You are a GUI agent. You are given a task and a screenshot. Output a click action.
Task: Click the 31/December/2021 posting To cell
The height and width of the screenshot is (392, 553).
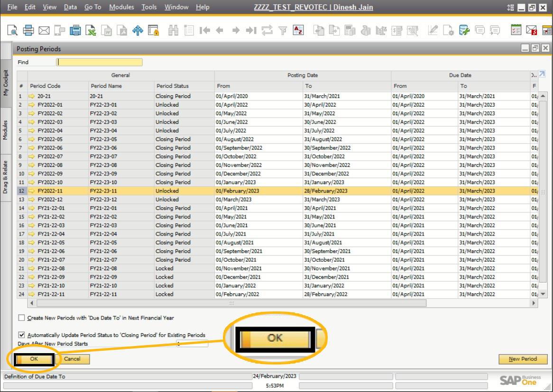pos(347,277)
